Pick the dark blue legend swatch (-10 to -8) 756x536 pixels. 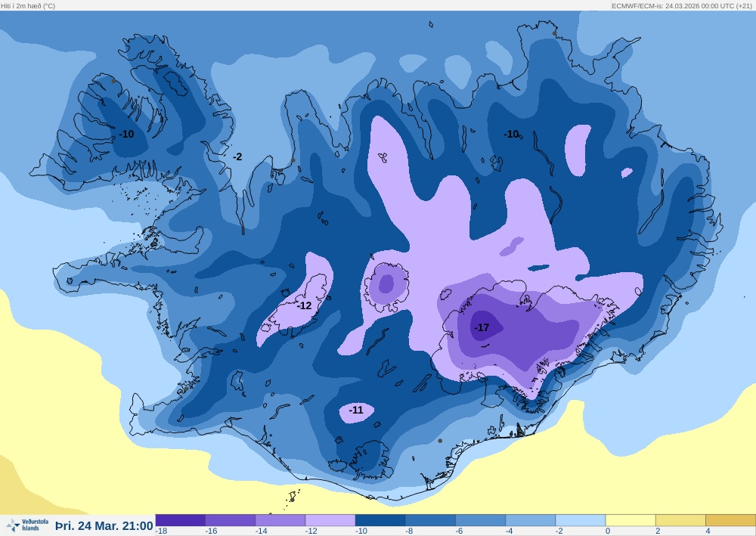tap(380, 520)
